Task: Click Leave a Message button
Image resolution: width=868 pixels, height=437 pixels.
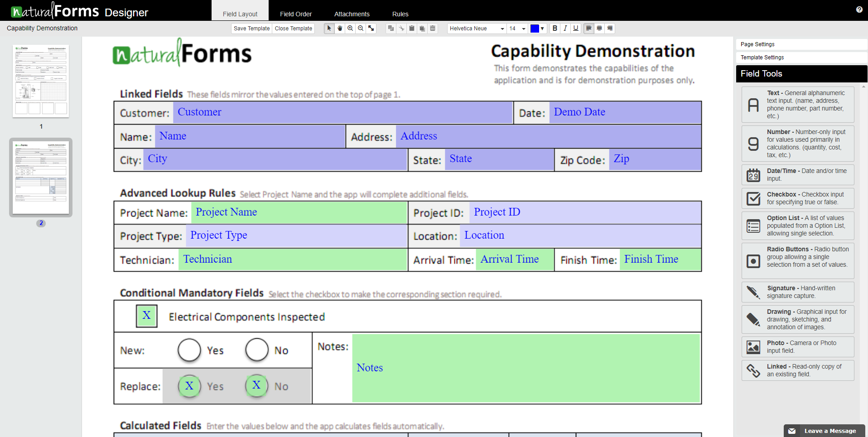Action: (x=825, y=431)
